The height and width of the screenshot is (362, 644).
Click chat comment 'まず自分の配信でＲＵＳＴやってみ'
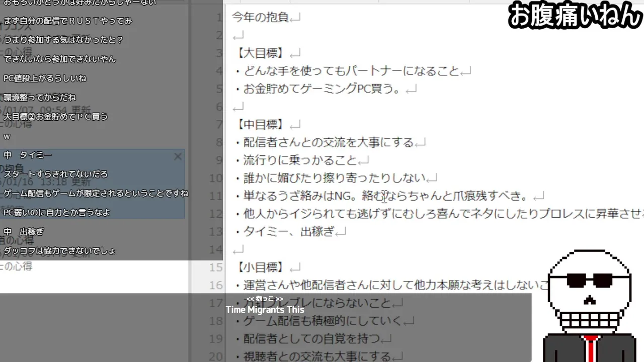(67, 21)
